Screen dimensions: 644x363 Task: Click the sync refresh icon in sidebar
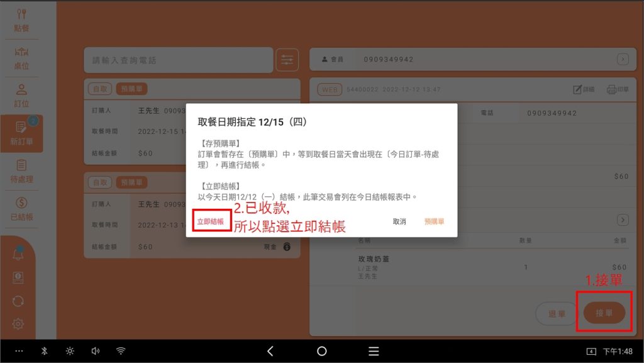coord(18,301)
